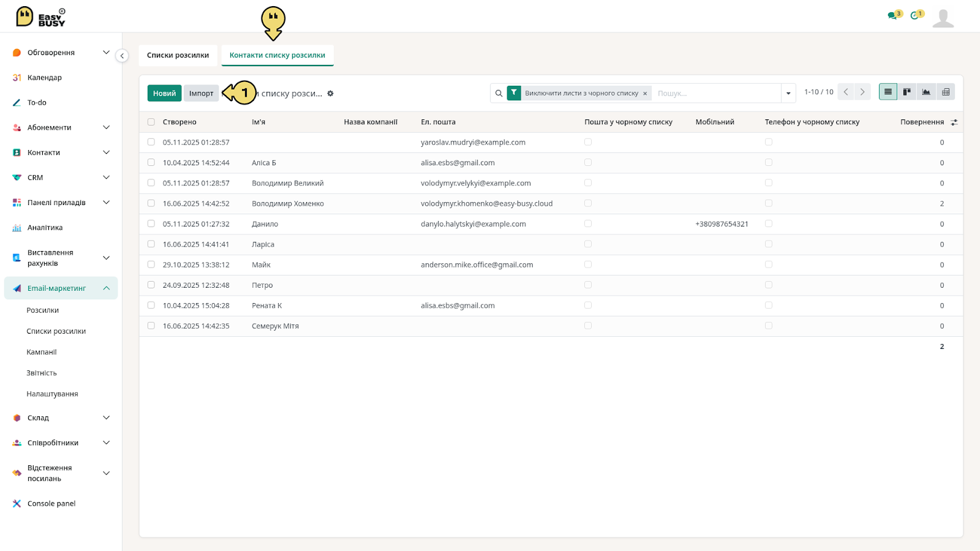Click the Calendar icon in the sidebar
The image size is (980, 551).
(17, 78)
